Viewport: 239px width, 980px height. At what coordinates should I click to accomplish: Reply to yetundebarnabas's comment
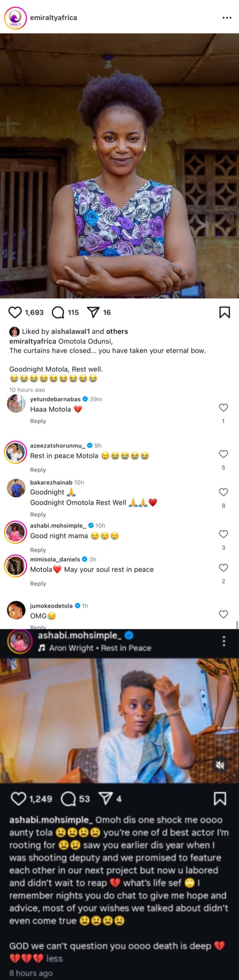(38, 421)
